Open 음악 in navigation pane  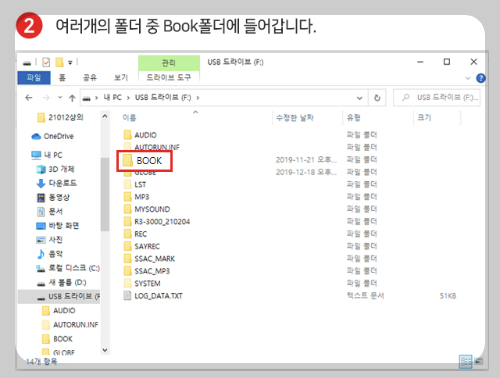[x=49, y=254]
